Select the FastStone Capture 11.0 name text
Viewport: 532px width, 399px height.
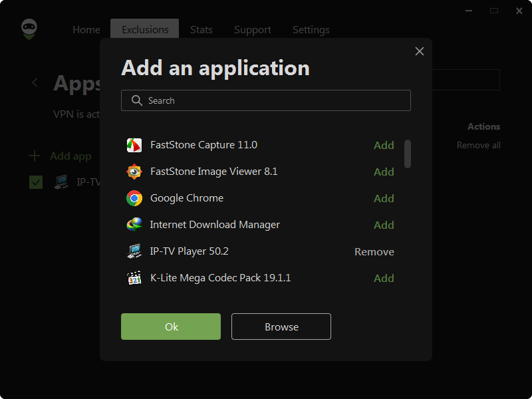pos(203,145)
